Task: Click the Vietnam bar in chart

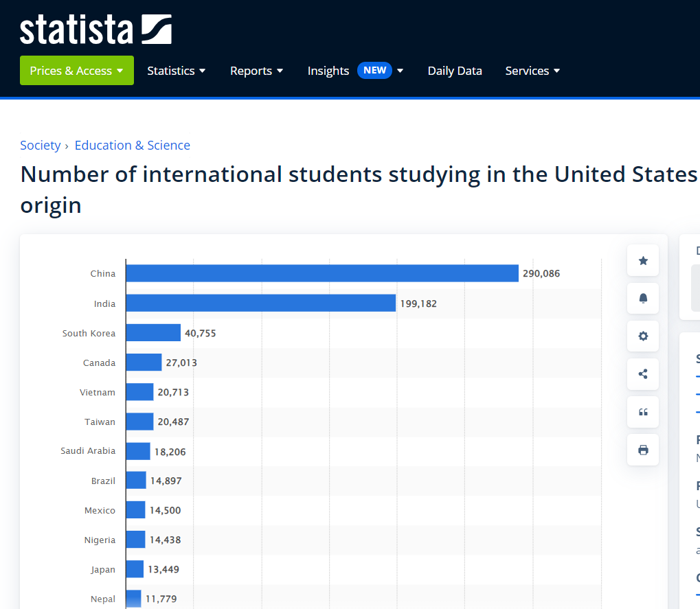Action: click(x=139, y=392)
